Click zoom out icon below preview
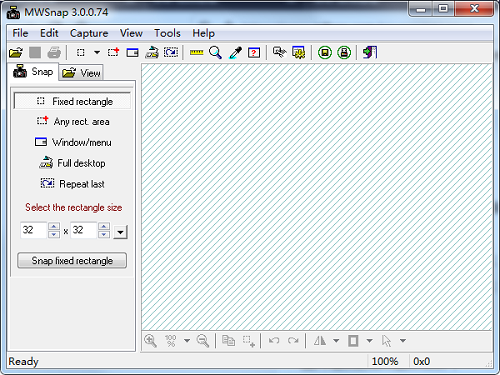Viewport: 500px width, 375px height. 203,341
